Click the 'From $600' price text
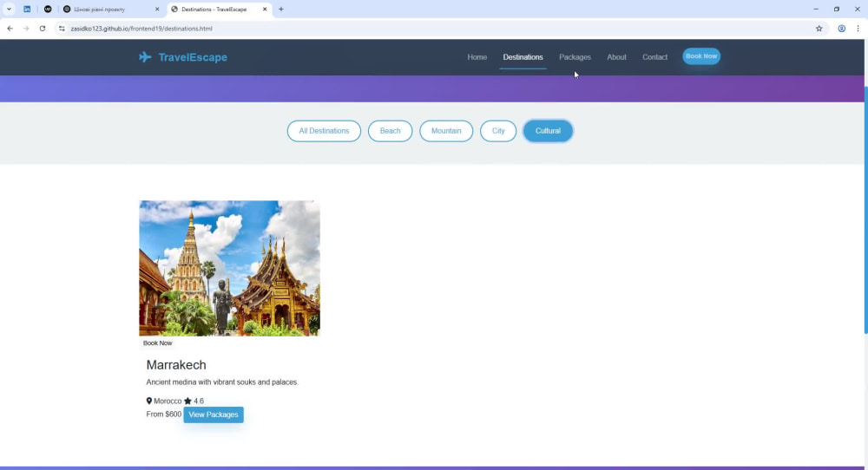The image size is (868, 470). [x=163, y=415]
